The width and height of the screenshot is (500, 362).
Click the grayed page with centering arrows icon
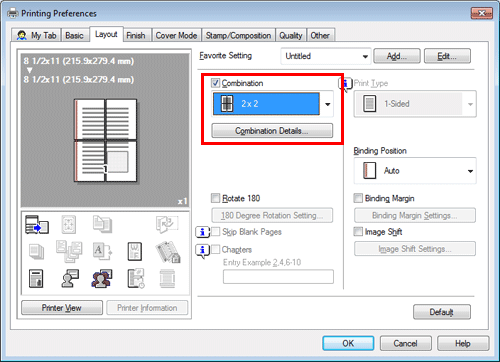pyautogui.click(x=69, y=224)
